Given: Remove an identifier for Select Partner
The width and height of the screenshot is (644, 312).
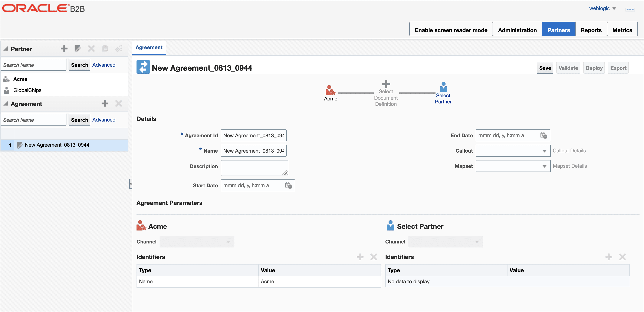Looking at the screenshot, I should (x=622, y=257).
